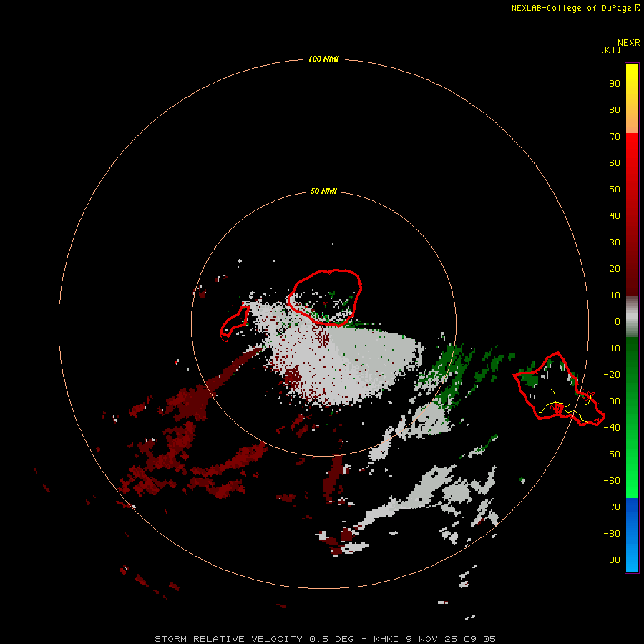Click the '70' value on the velocity scale
644x644 pixels.
pos(615,137)
